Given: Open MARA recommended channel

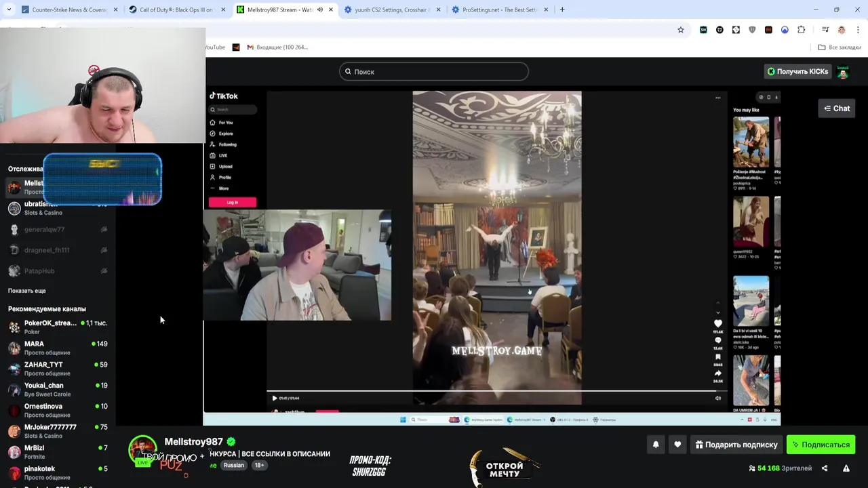Looking at the screenshot, I should click(x=58, y=348).
